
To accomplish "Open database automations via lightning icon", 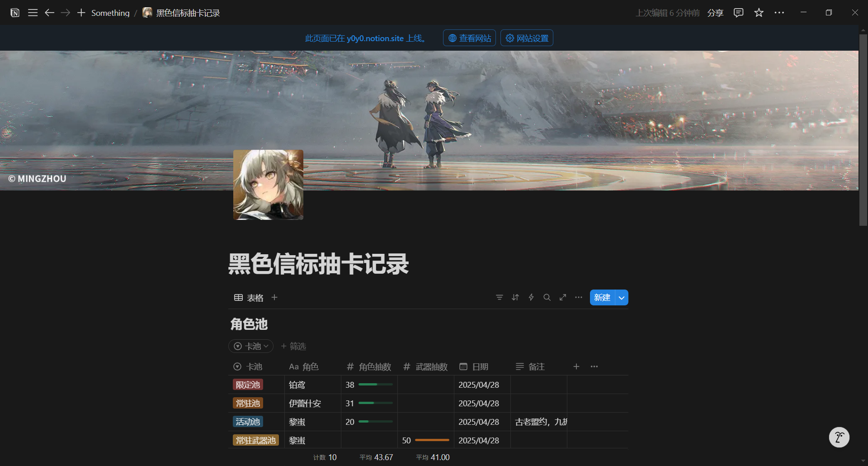I will click(x=531, y=297).
